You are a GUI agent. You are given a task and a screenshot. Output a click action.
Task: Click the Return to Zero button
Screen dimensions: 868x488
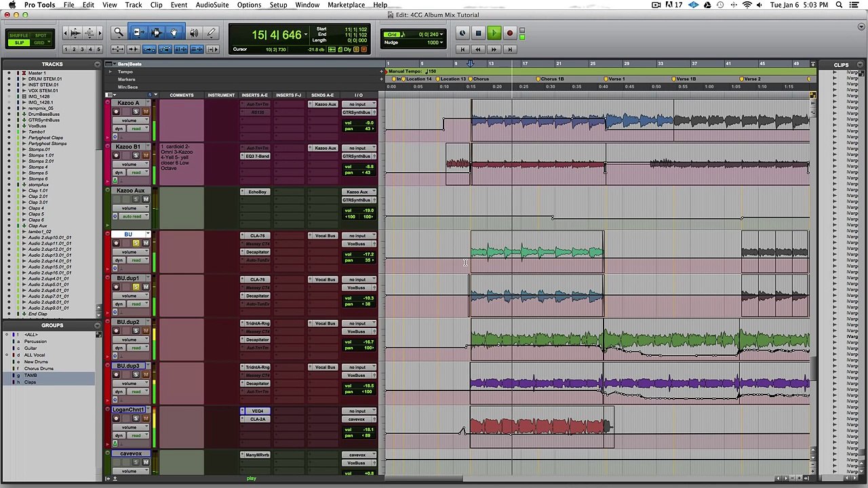coord(462,49)
